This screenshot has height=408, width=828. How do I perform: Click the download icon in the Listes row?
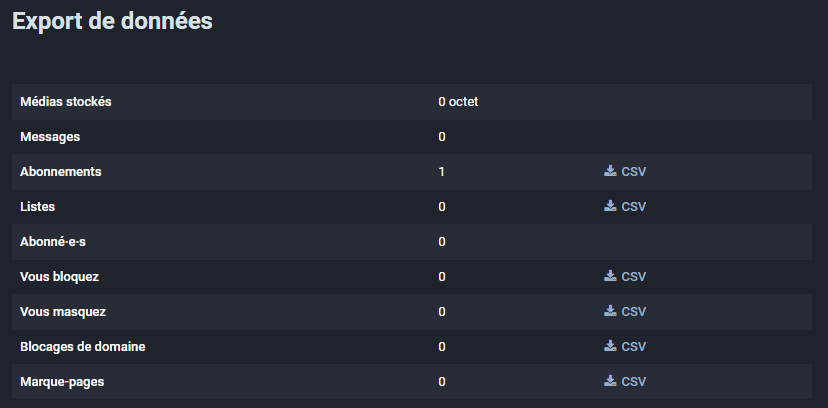[x=610, y=206]
